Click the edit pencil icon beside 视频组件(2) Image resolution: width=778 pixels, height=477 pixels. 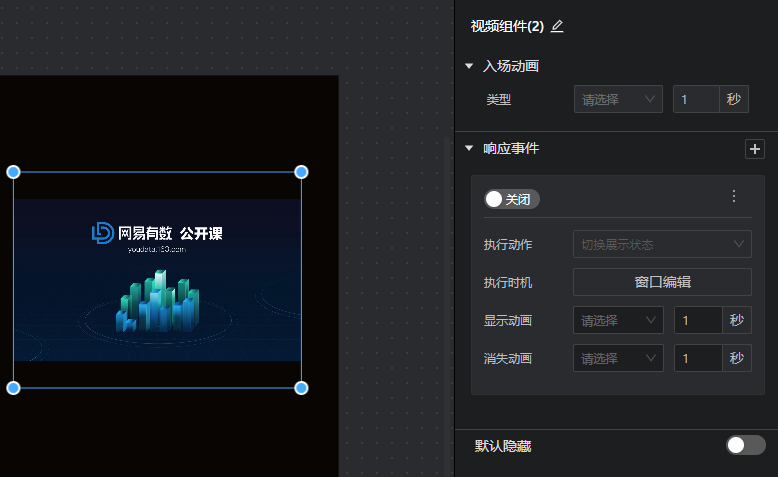[557, 26]
